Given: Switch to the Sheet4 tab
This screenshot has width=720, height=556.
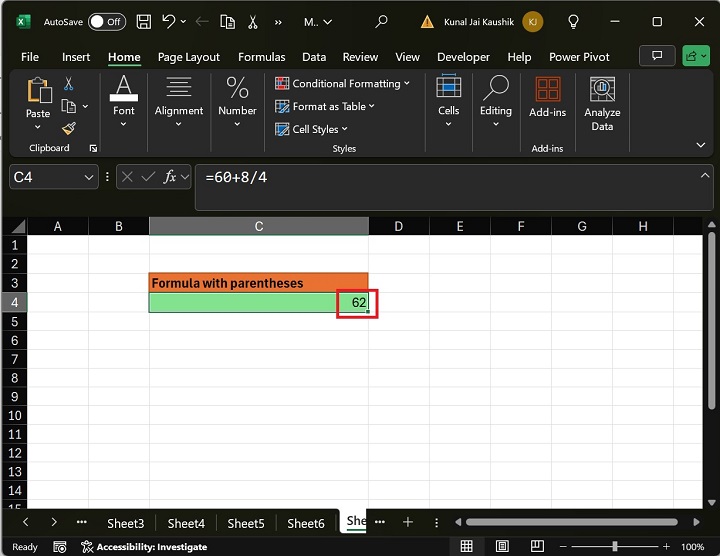Looking at the screenshot, I should (x=186, y=523).
